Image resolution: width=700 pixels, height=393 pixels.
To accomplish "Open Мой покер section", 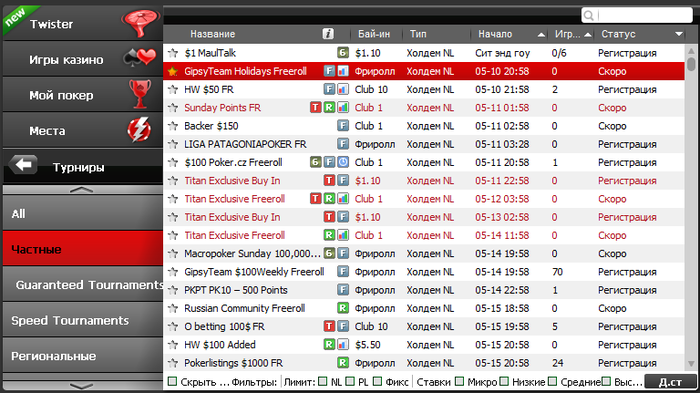I will [83, 94].
